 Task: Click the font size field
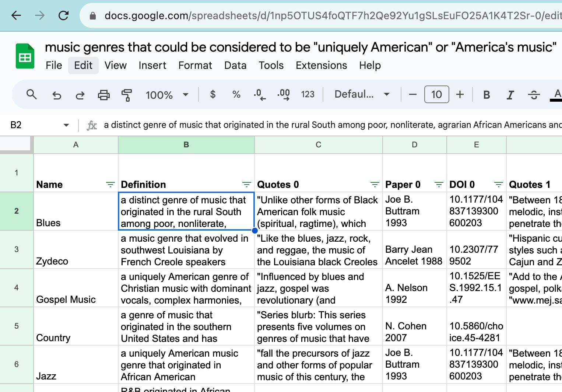pyautogui.click(x=436, y=95)
